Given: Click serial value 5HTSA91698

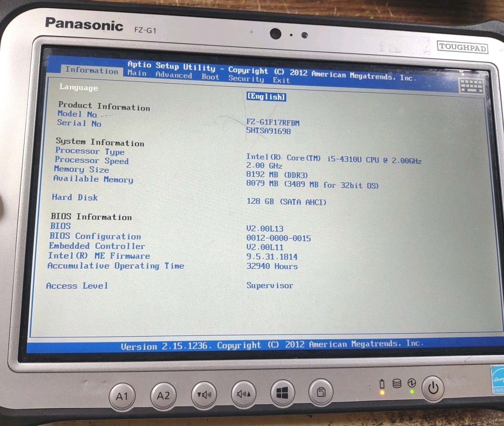Looking at the screenshot, I should tap(268, 131).
